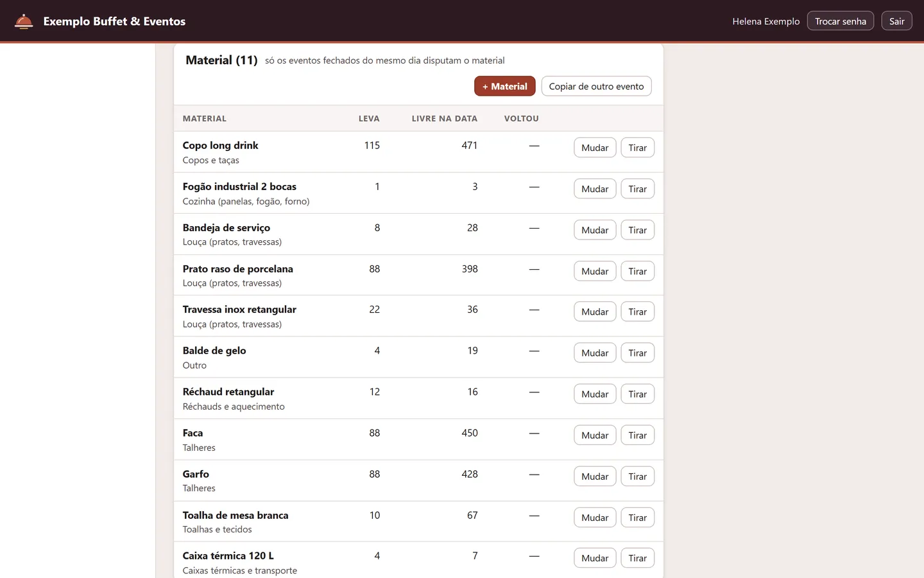
Task: Sign out with the Sair button
Action: click(x=896, y=21)
